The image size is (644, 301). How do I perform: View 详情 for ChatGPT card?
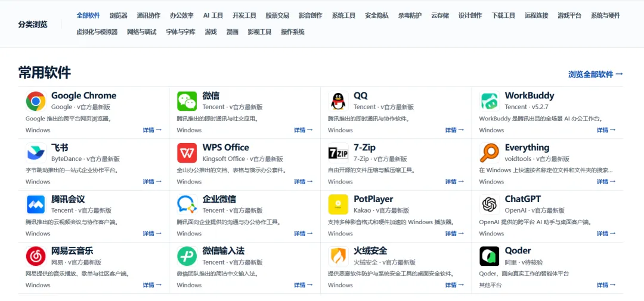(x=606, y=233)
